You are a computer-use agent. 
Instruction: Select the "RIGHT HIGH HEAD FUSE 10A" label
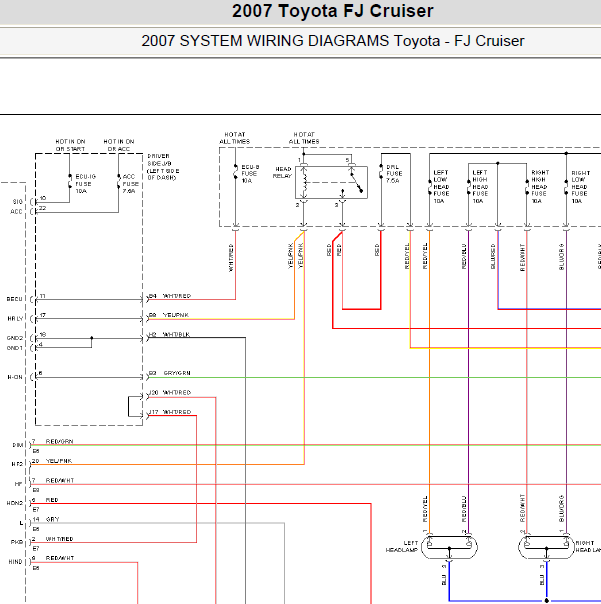pyautogui.click(x=539, y=187)
